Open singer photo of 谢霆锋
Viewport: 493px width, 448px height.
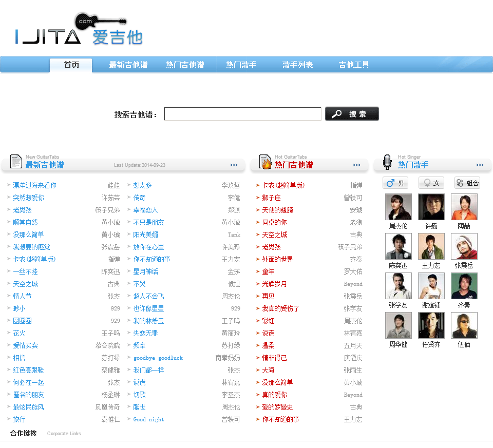pyautogui.click(x=431, y=286)
